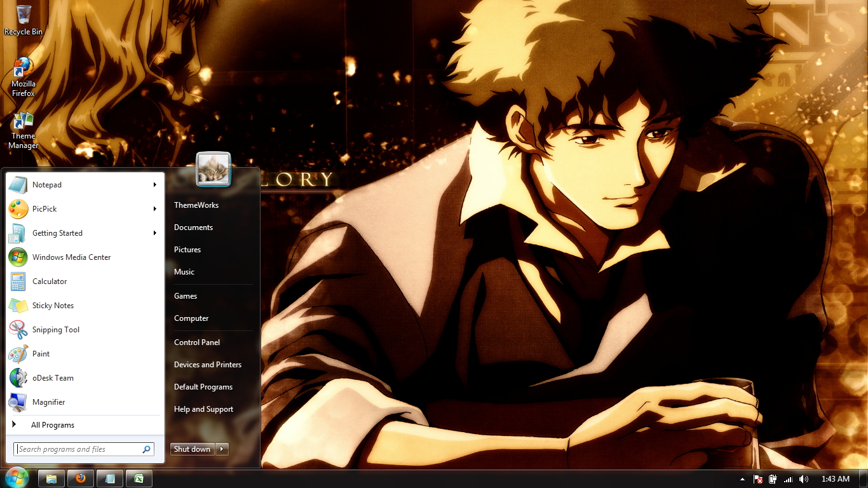Viewport: 868px width, 488px height.
Task: Click the PicPick palette icon
Action: (18, 209)
